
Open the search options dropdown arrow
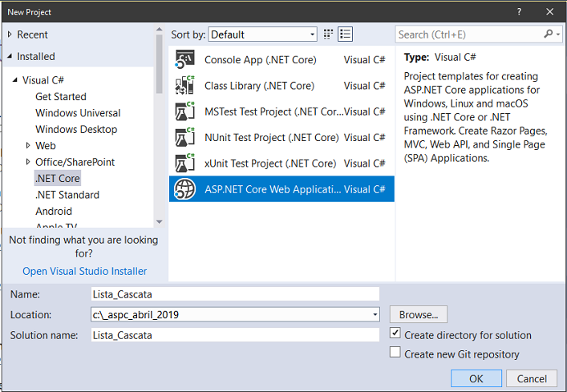pos(559,34)
